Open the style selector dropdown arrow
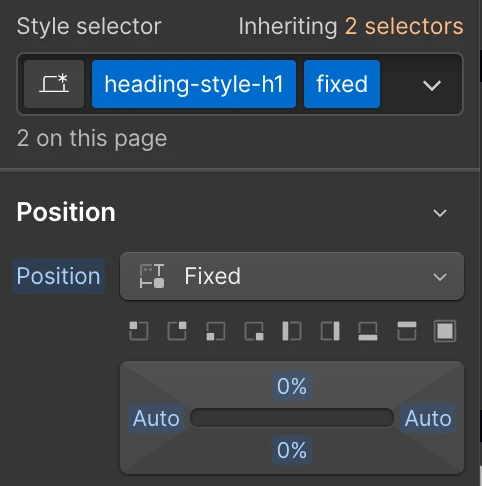Screen dimensions: 482x486 [432, 85]
